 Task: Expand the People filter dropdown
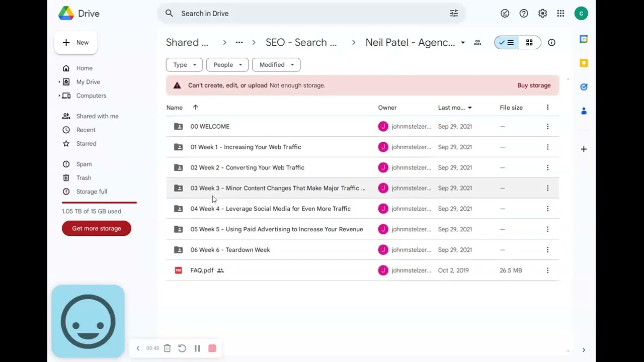click(x=227, y=65)
